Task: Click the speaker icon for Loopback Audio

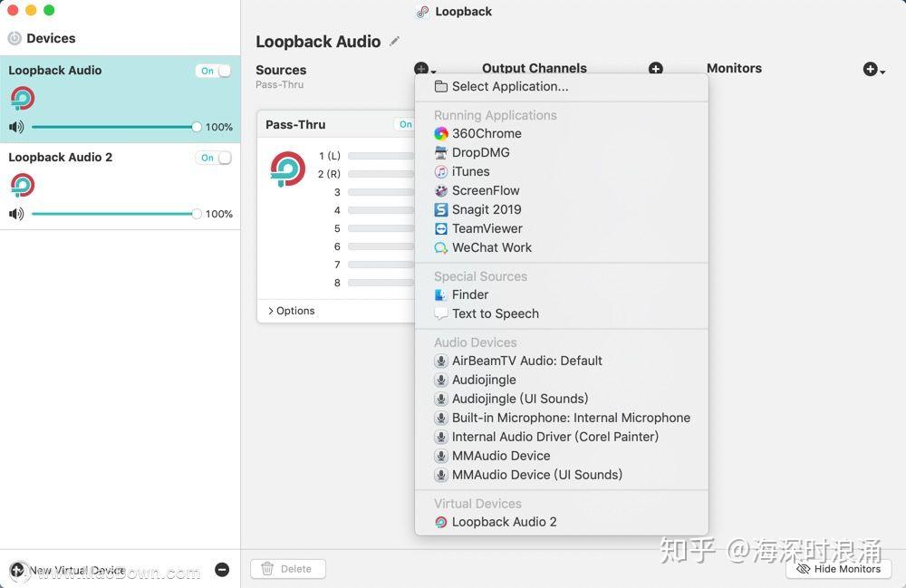Action: pyautogui.click(x=15, y=127)
